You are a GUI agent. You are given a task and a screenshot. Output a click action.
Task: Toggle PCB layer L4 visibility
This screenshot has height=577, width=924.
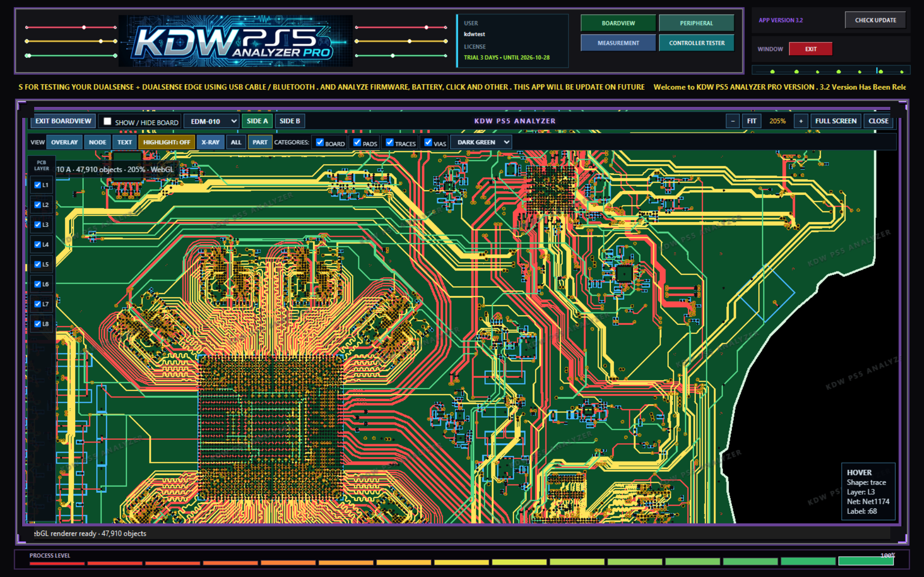click(x=38, y=244)
